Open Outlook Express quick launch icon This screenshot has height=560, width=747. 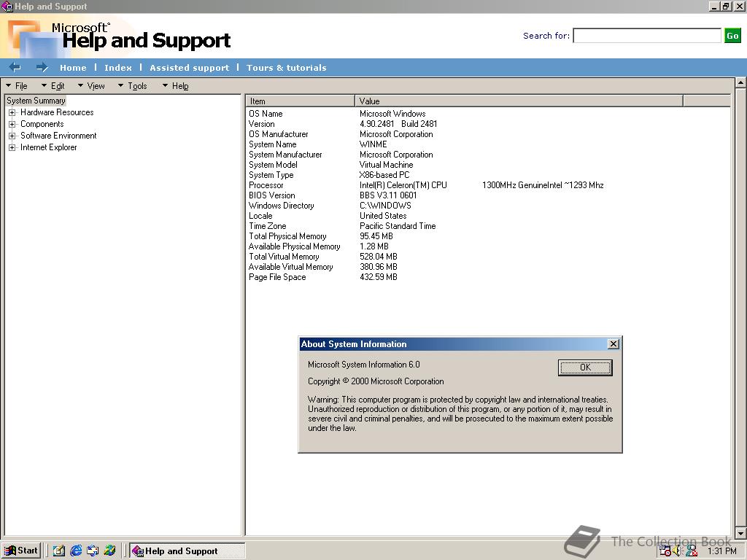coord(93,551)
